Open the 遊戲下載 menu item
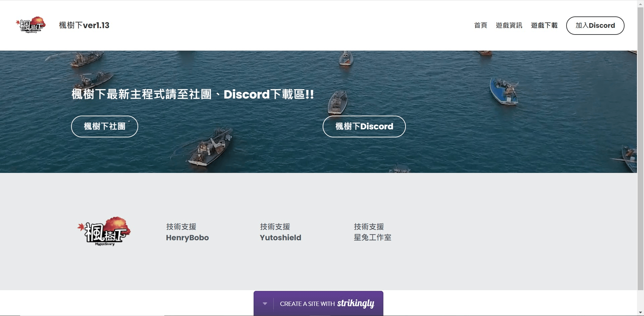The image size is (644, 316). [x=544, y=25]
